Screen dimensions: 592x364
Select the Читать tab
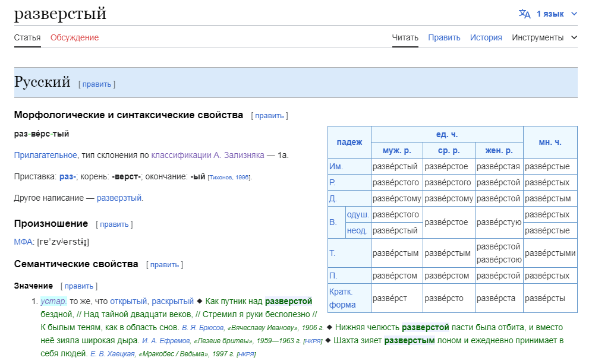[405, 38]
